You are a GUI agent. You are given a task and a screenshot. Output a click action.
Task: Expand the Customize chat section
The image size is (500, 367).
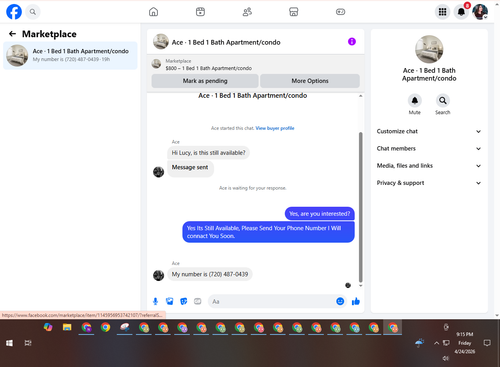click(429, 131)
